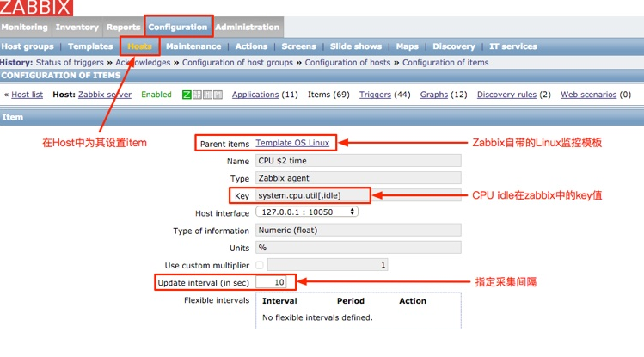Open the Template OS Linux parent link
The height and width of the screenshot is (357, 644).
click(x=292, y=143)
